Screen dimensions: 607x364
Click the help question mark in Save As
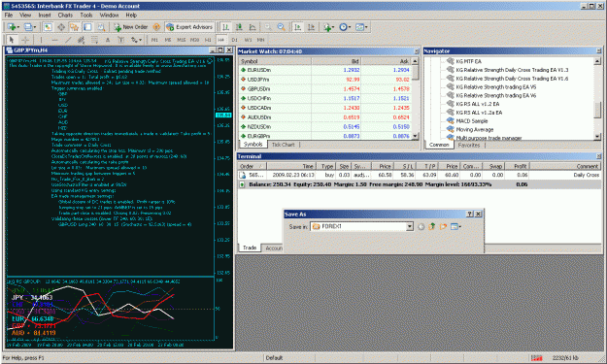469,214
